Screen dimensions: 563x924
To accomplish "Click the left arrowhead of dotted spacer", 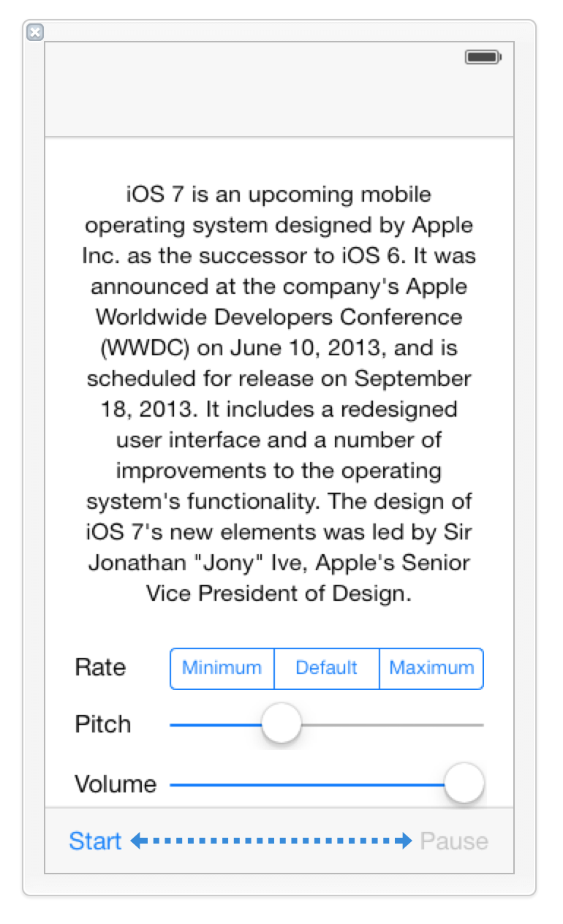I will click(x=136, y=841).
